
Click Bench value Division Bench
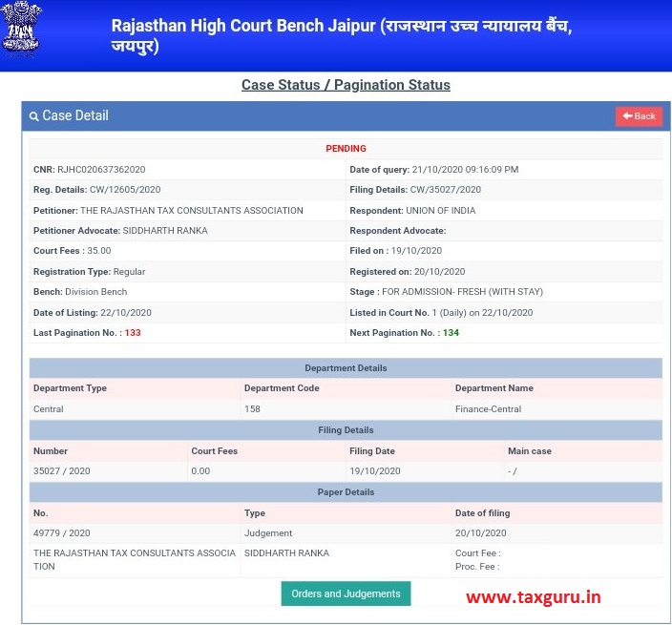point(96,292)
